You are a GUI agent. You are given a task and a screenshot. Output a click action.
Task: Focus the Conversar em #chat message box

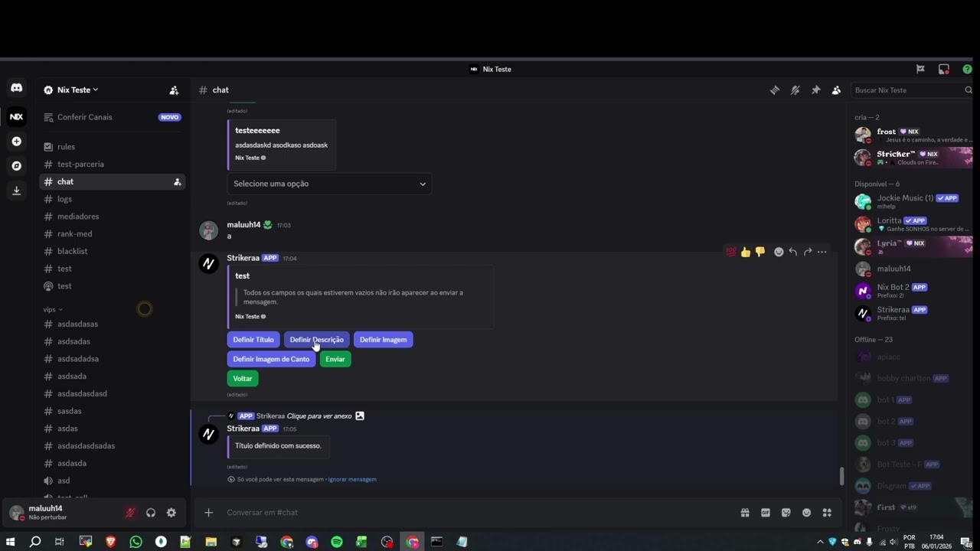[x=475, y=513]
